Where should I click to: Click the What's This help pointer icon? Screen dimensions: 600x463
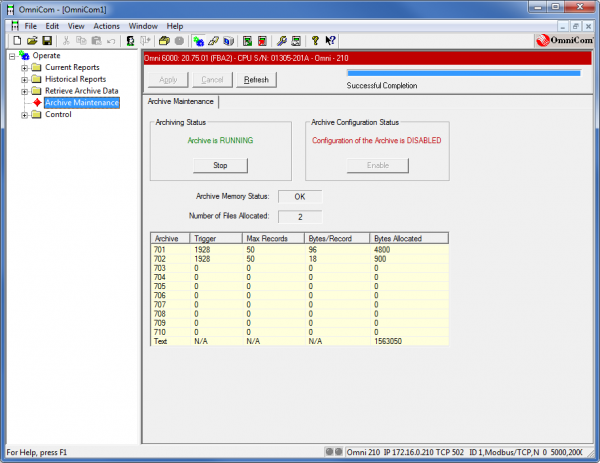(330, 41)
